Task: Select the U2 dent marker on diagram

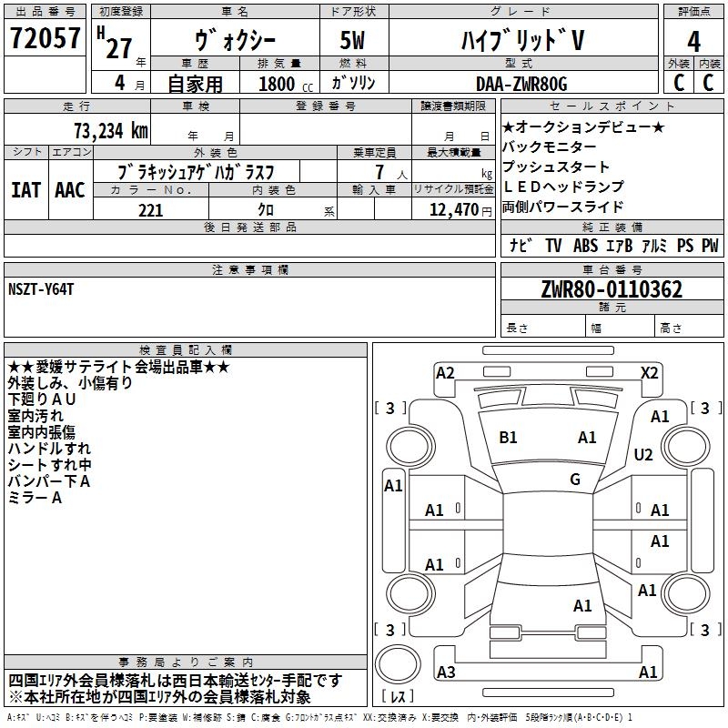Action: coord(643,454)
